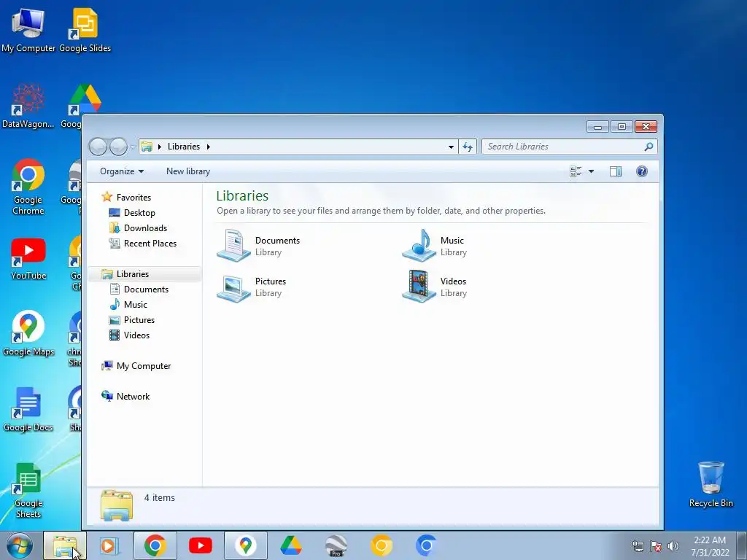This screenshot has width=747, height=560.
Task: Select Google Docs desktop shortcut
Action: click(28, 410)
